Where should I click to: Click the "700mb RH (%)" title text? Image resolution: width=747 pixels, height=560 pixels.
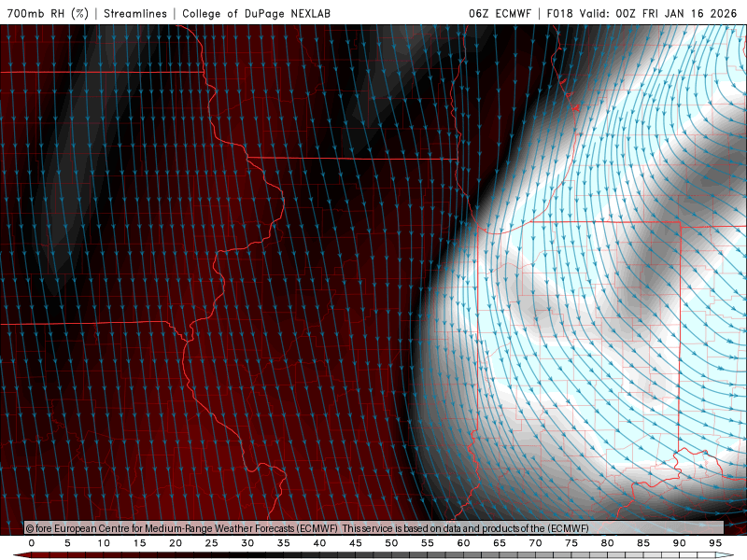(48, 13)
